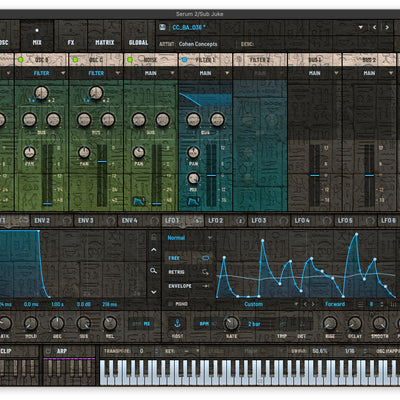Switch to the MIX tab
The image size is (400, 400).
tap(37, 36)
